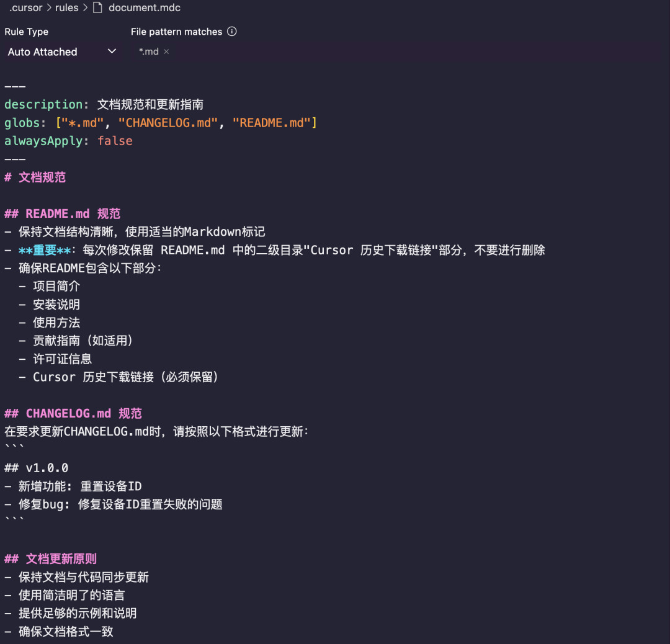Image resolution: width=670 pixels, height=644 pixels.
Task: Remove the *.md file pattern tag
Action: pyautogui.click(x=166, y=51)
